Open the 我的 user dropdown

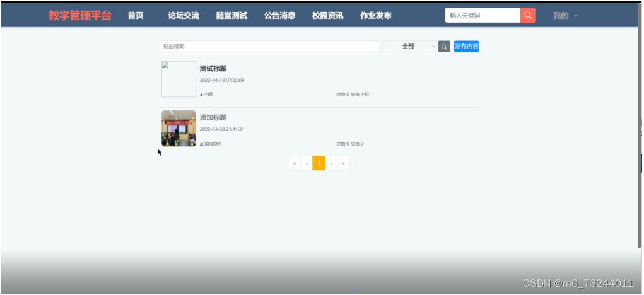tap(565, 16)
